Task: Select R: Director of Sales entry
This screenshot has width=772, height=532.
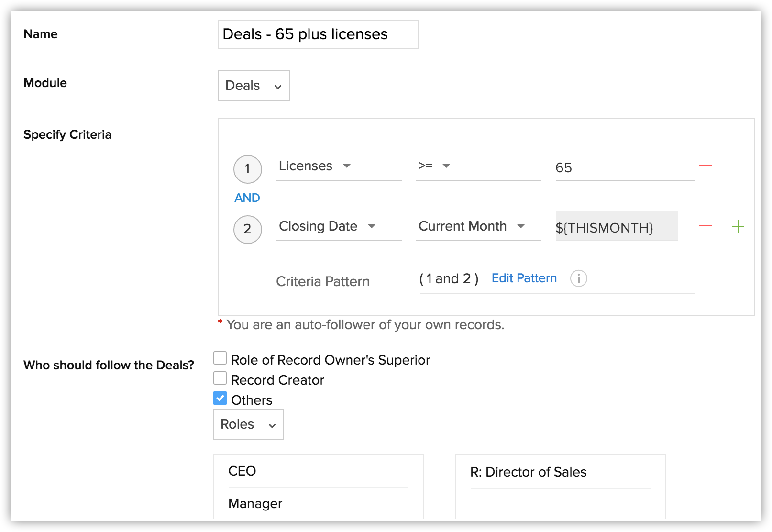Action: pyautogui.click(x=528, y=472)
